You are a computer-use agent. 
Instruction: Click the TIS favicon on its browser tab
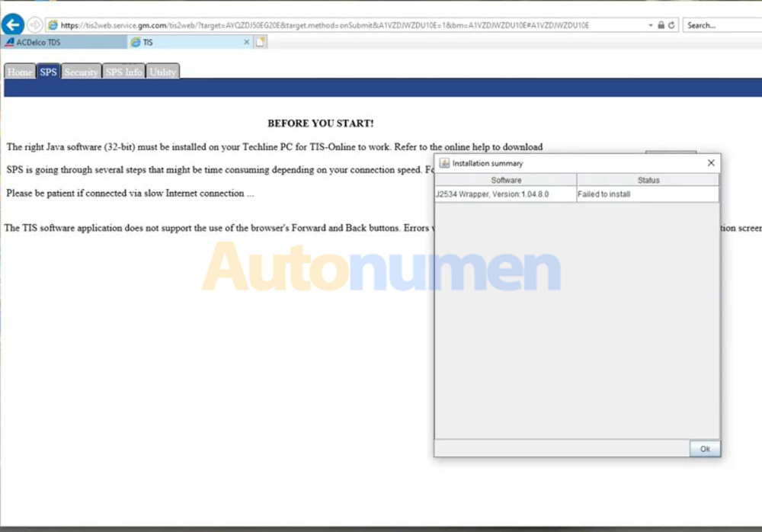tap(136, 42)
